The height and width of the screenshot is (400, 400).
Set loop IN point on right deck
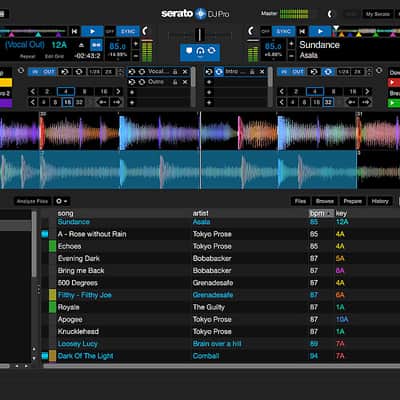click(284, 72)
